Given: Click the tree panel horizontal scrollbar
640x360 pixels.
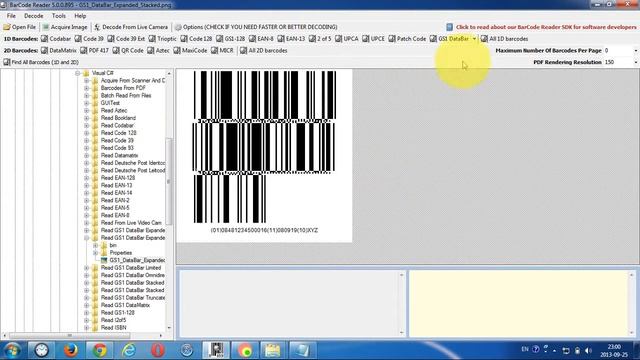Looking at the screenshot, I should click(69, 336).
